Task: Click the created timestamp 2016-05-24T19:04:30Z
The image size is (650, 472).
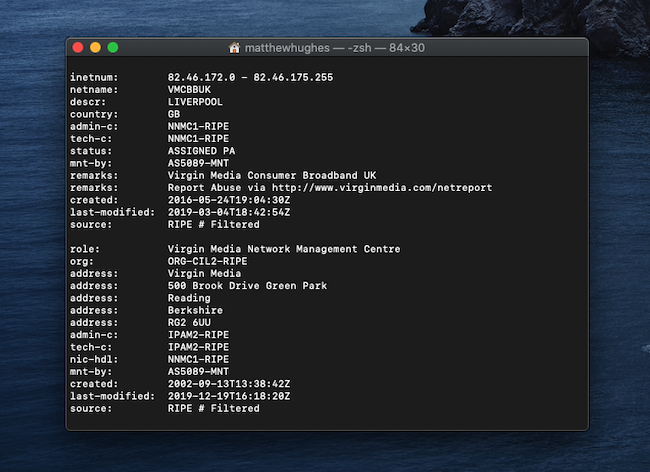Action: pos(229,199)
